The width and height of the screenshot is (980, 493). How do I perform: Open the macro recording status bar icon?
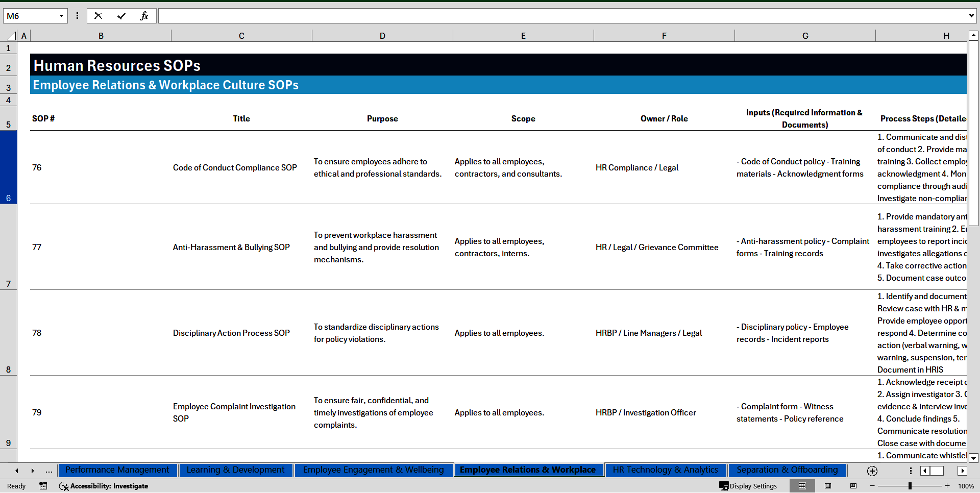pos(43,486)
